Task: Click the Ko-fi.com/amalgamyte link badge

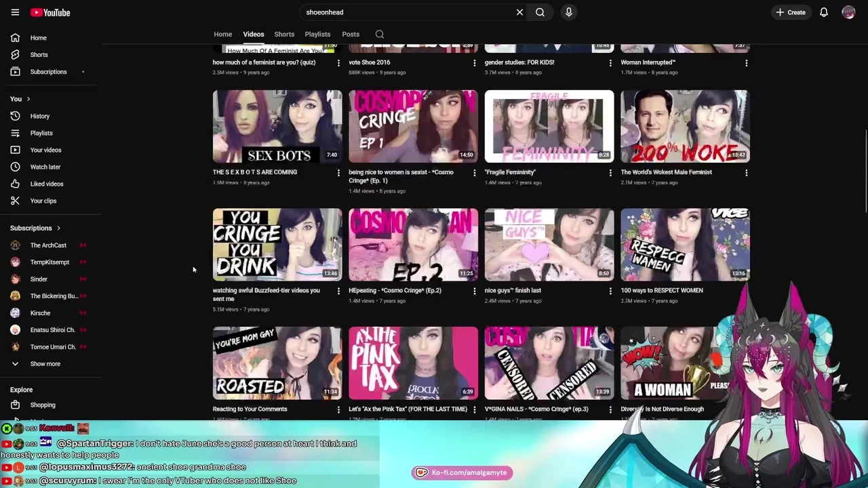Action: click(x=462, y=472)
